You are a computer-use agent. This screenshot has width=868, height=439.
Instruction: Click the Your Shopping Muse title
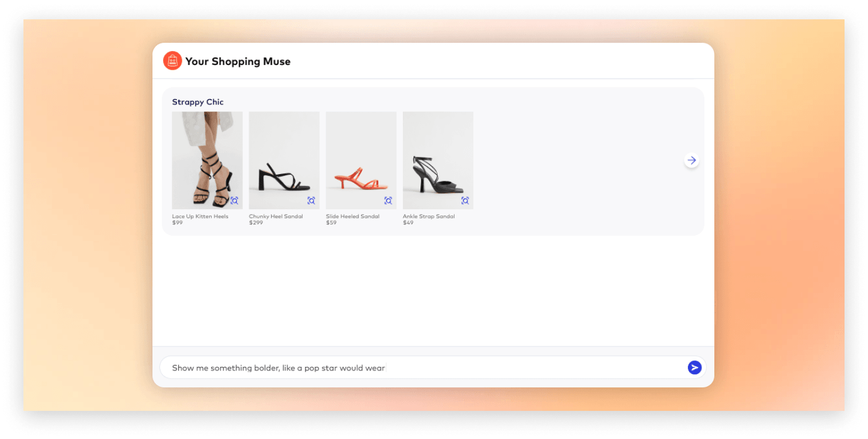click(238, 62)
